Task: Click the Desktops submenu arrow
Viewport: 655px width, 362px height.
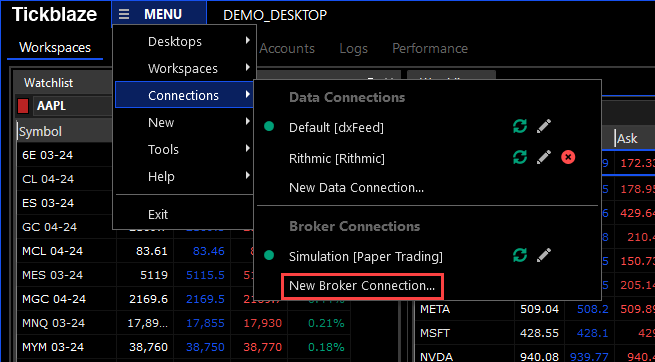Action: [x=248, y=41]
